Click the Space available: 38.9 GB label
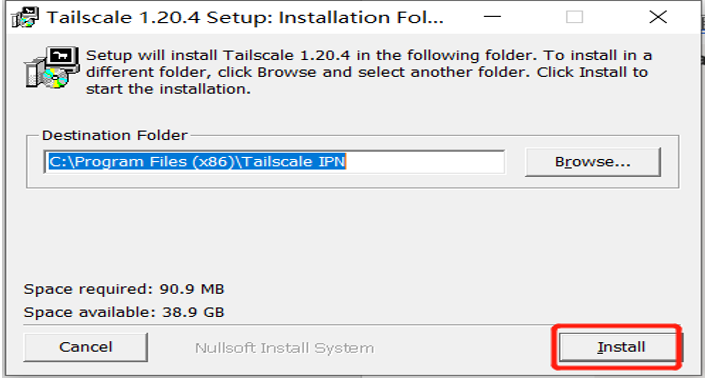Screen dimensions: 705x379 124,312
